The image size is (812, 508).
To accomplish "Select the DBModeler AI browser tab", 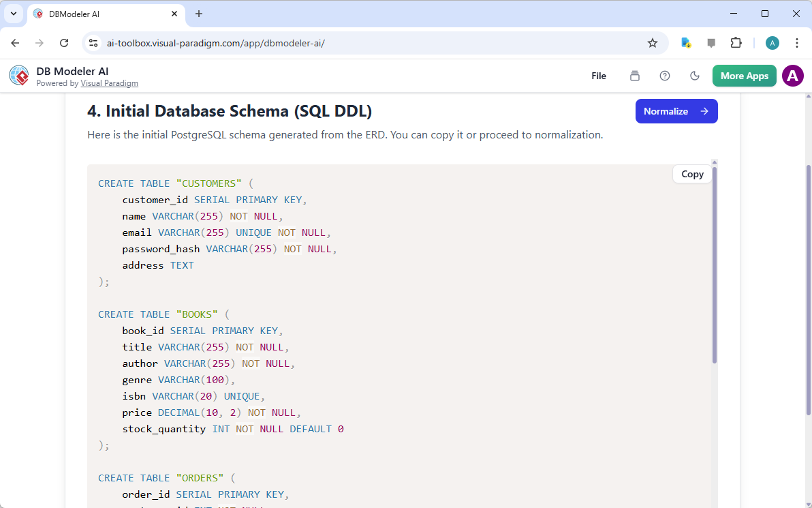I will pyautogui.click(x=95, y=13).
